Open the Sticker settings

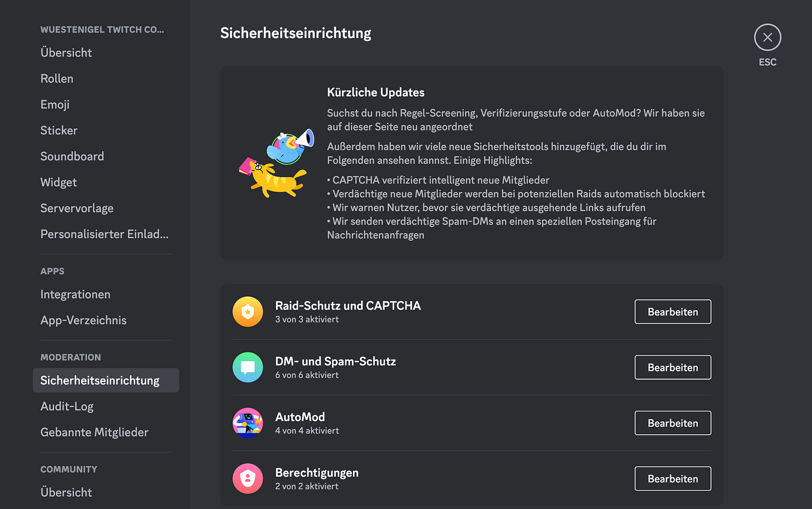click(106, 130)
